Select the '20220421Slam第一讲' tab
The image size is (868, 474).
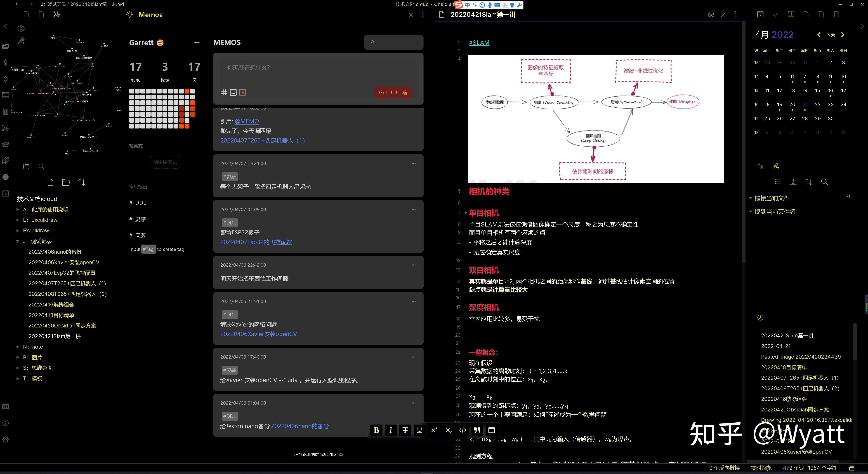(x=483, y=14)
